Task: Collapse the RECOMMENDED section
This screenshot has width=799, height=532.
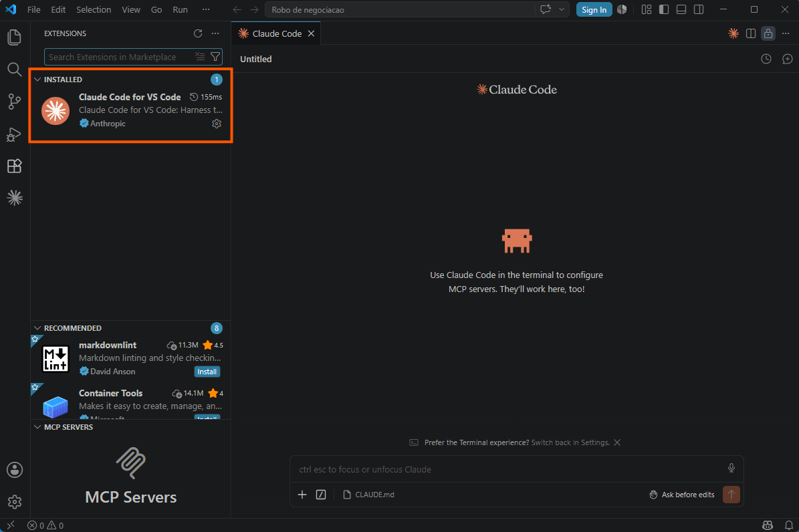Action: click(37, 328)
